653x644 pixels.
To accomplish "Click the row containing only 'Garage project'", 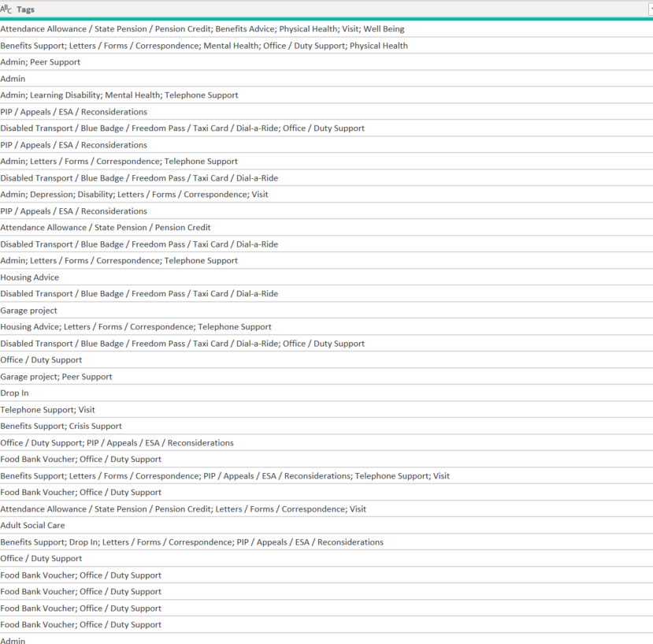I will [x=326, y=310].
